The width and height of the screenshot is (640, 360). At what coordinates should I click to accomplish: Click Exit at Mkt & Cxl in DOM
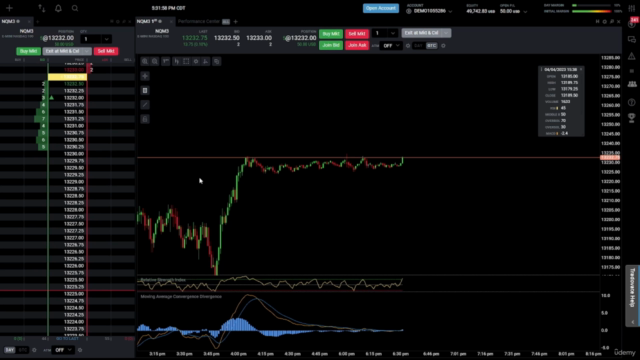pos(63,51)
